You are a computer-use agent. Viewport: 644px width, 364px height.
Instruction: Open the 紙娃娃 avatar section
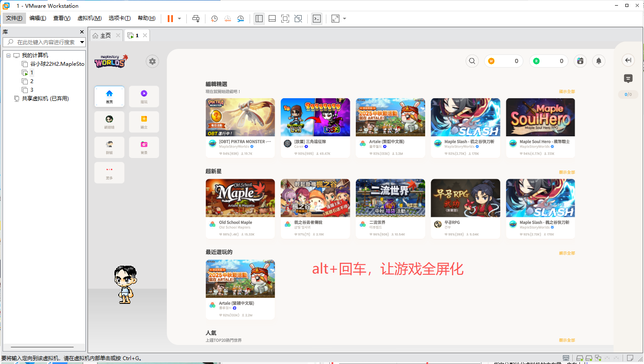point(109,122)
